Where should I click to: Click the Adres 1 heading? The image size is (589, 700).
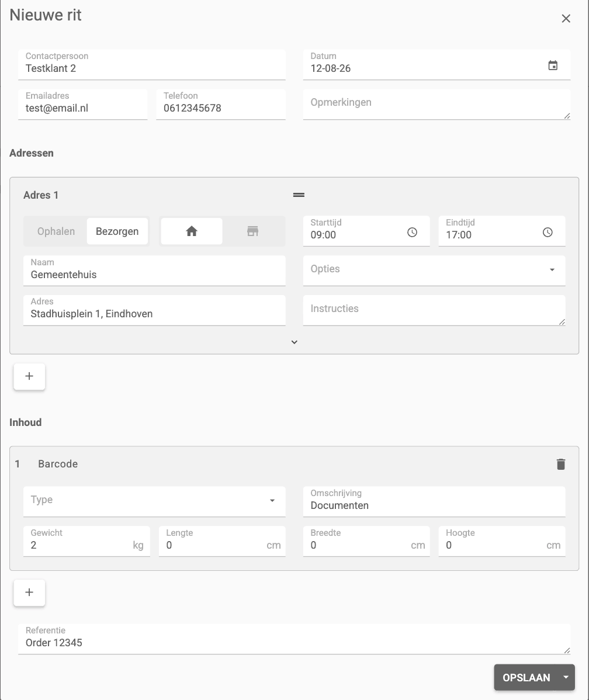(x=41, y=195)
